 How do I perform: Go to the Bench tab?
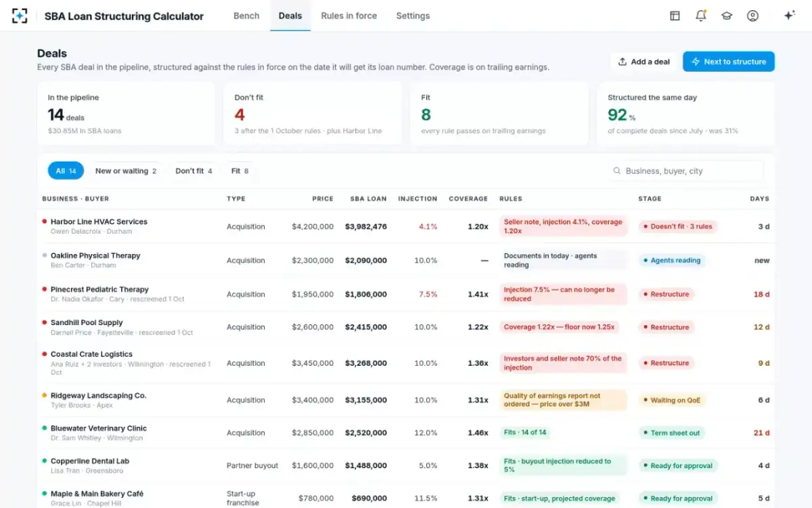click(246, 16)
